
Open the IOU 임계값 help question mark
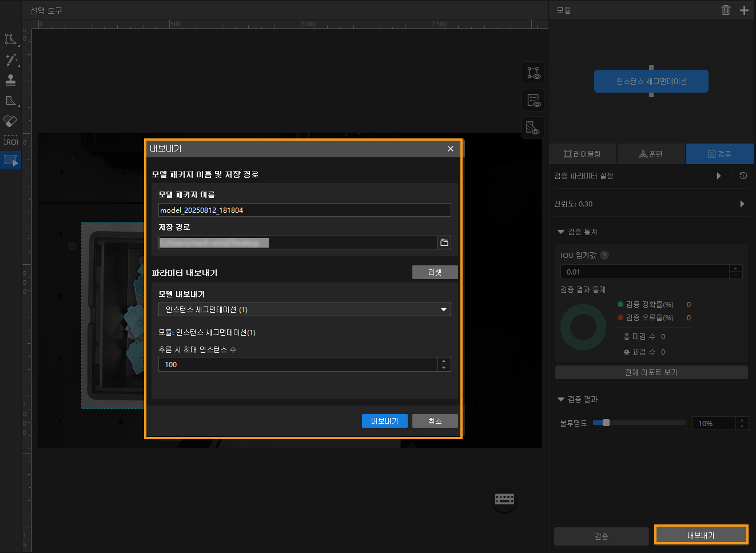604,255
